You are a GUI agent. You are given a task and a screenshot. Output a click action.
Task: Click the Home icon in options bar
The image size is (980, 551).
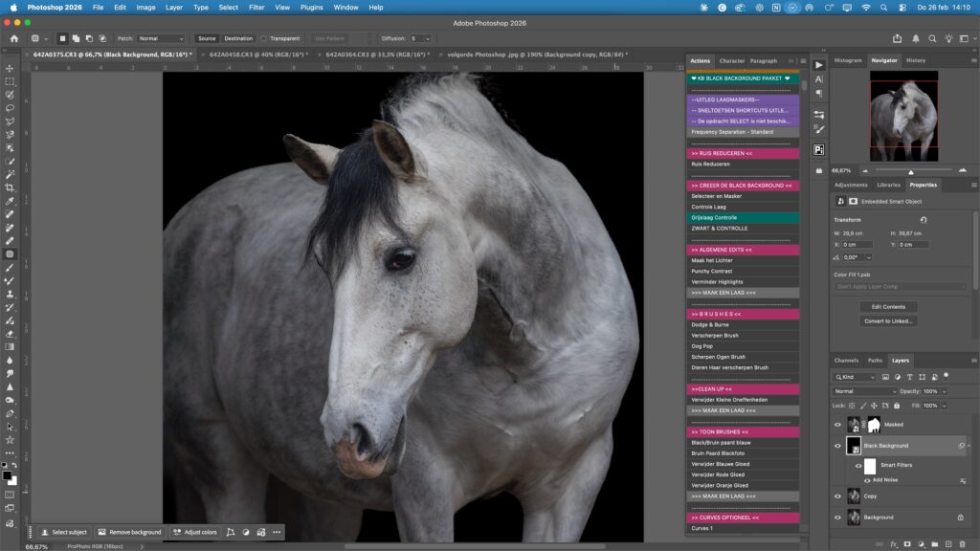pos(14,38)
